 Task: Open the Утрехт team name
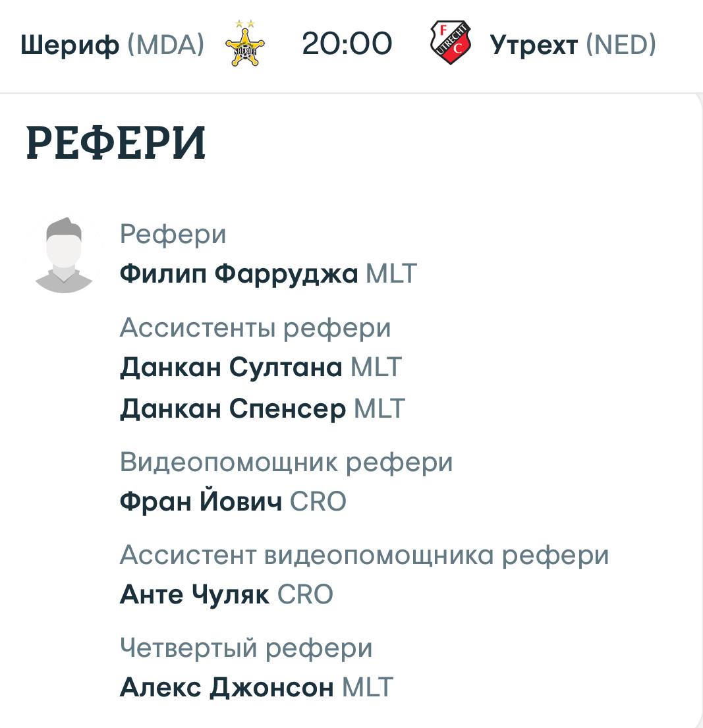534,45
